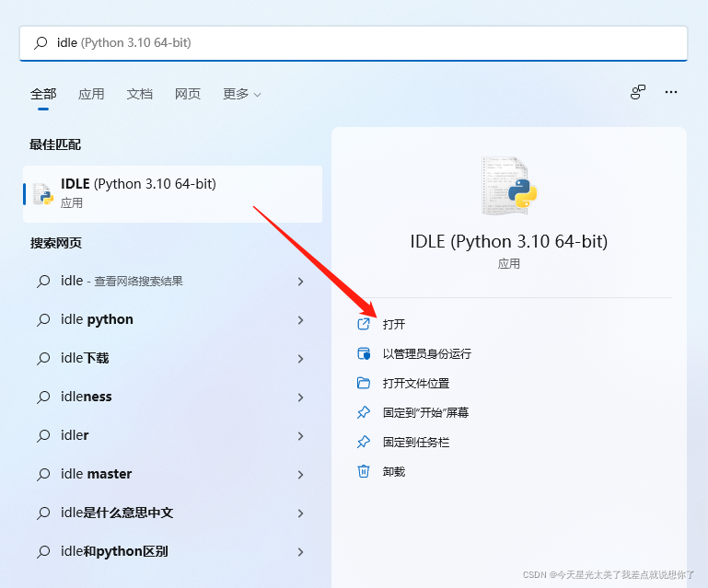Click the search icon beside idle - 查看网络搜索结果

point(43,282)
